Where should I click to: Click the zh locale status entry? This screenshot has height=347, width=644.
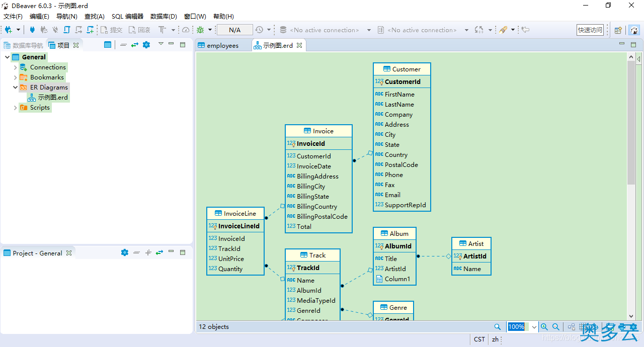[x=496, y=339]
